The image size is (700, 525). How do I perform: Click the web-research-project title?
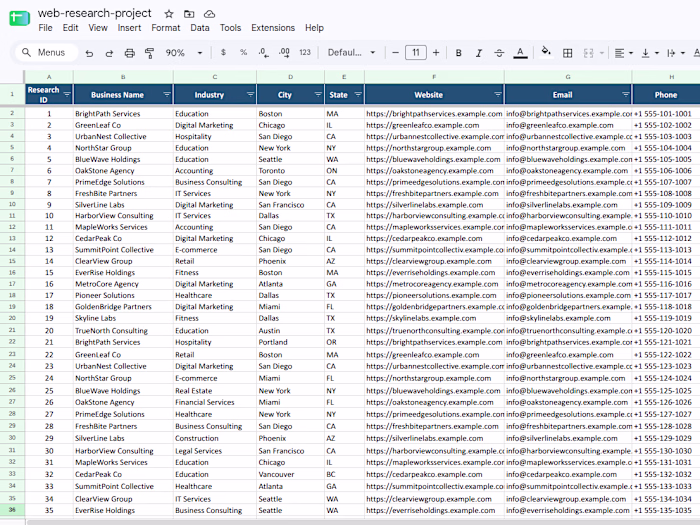pyautogui.click(x=95, y=13)
